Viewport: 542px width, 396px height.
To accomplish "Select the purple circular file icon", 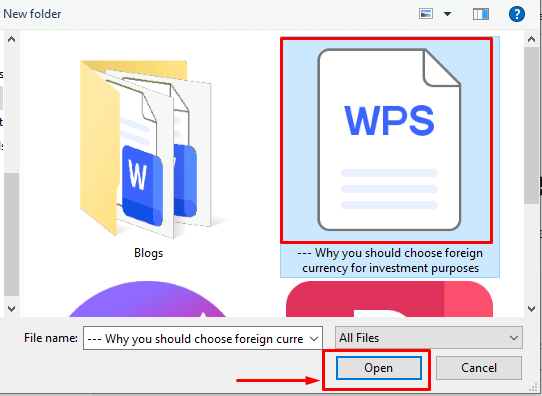I will [x=147, y=299].
